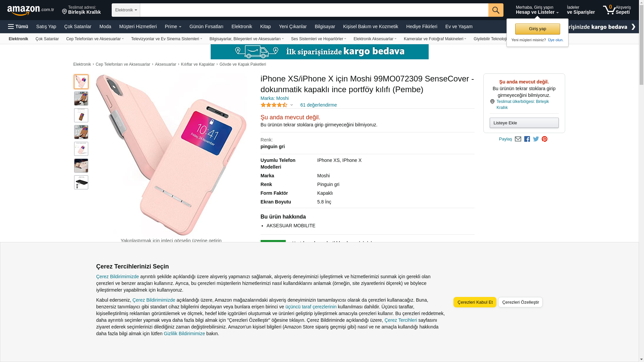Share the product on Twitter

coord(536,139)
